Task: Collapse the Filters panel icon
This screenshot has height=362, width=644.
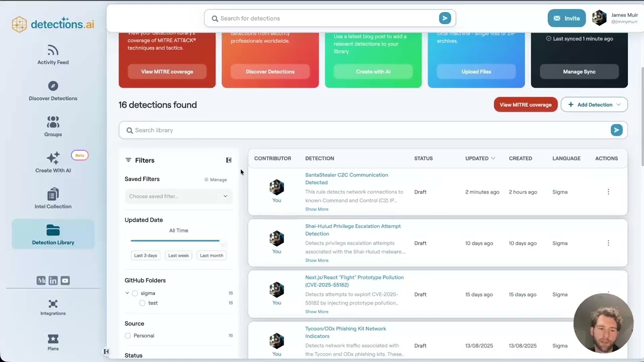Action: pyautogui.click(x=228, y=160)
